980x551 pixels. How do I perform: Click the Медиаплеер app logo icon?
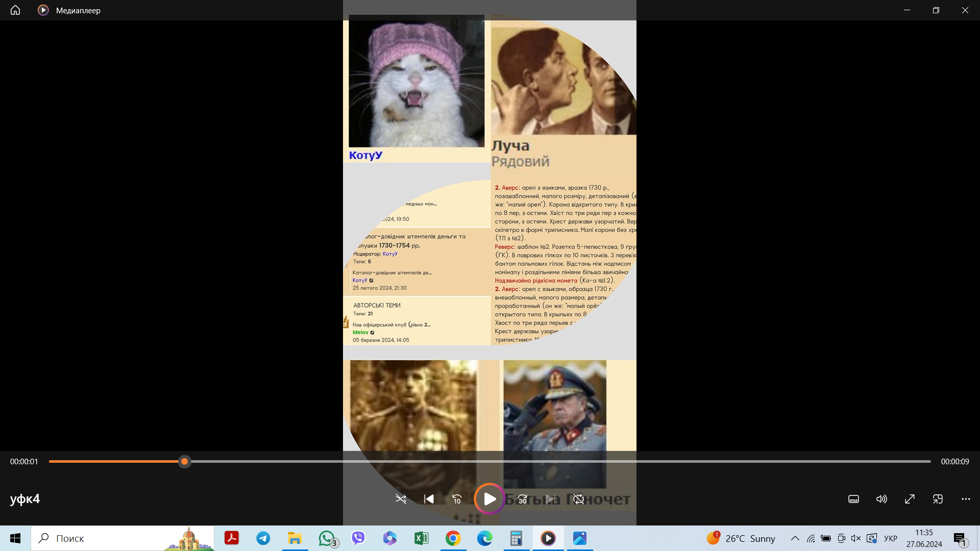click(x=43, y=10)
